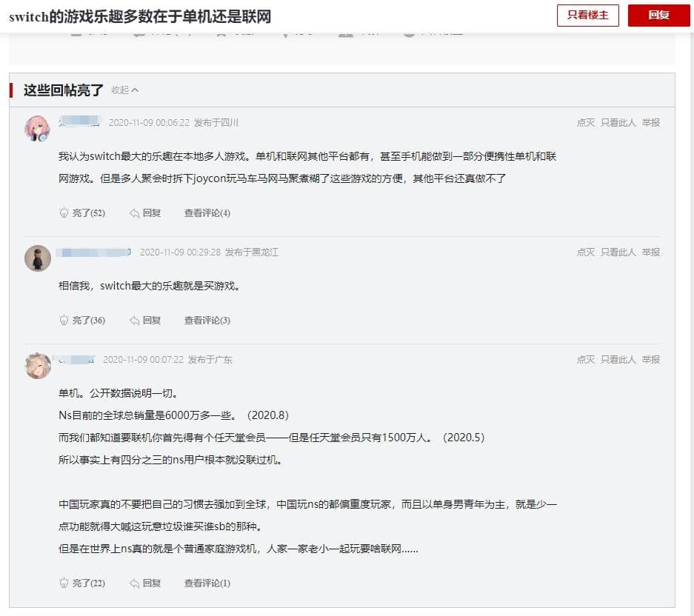
Task: Click reply arrow on the Sichuan comment
Action: tap(135, 213)
